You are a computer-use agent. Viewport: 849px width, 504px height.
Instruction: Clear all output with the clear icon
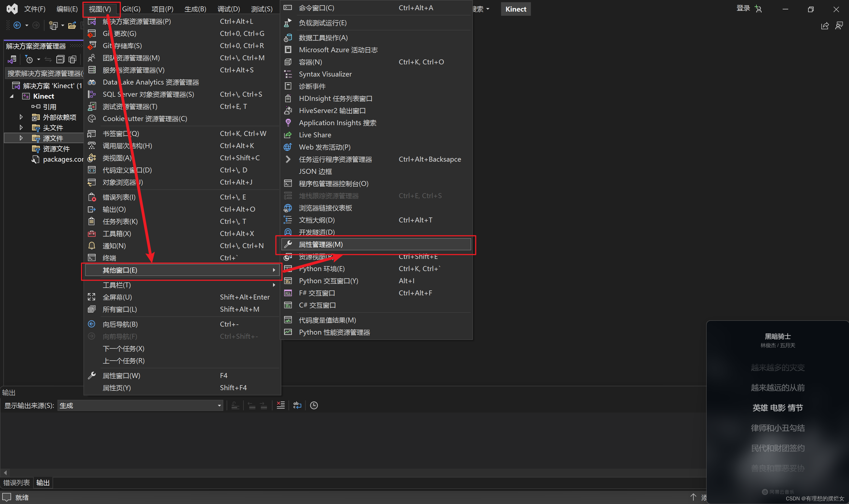281,405
